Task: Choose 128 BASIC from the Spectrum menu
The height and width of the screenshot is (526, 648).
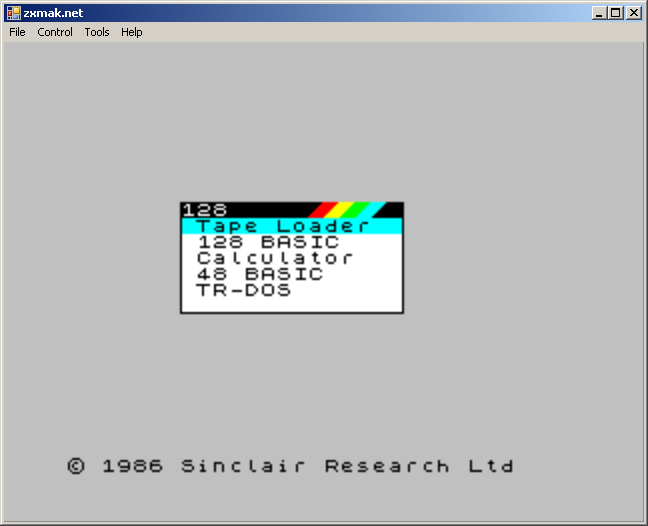Action: click(x=268, y=242)
